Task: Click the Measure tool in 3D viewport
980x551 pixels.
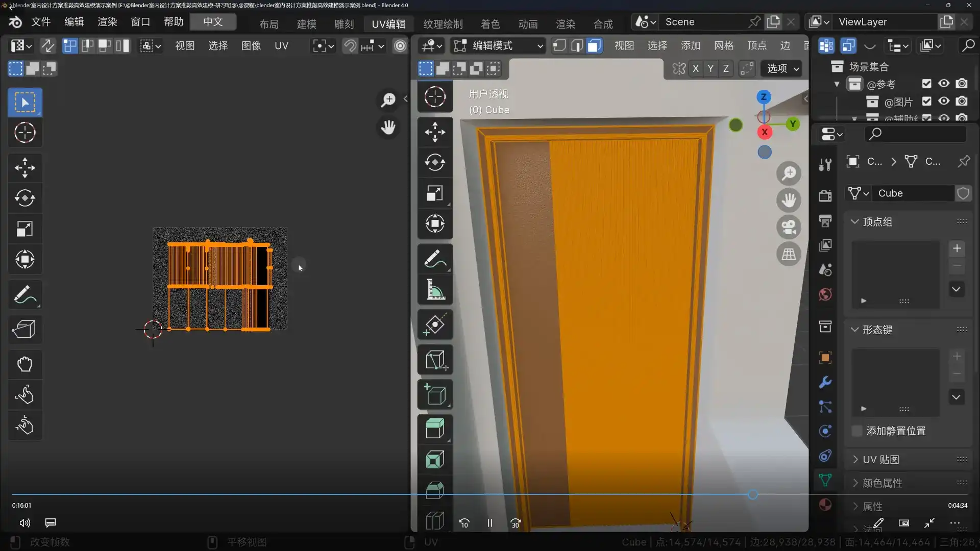Action: [x=435, y=290]
